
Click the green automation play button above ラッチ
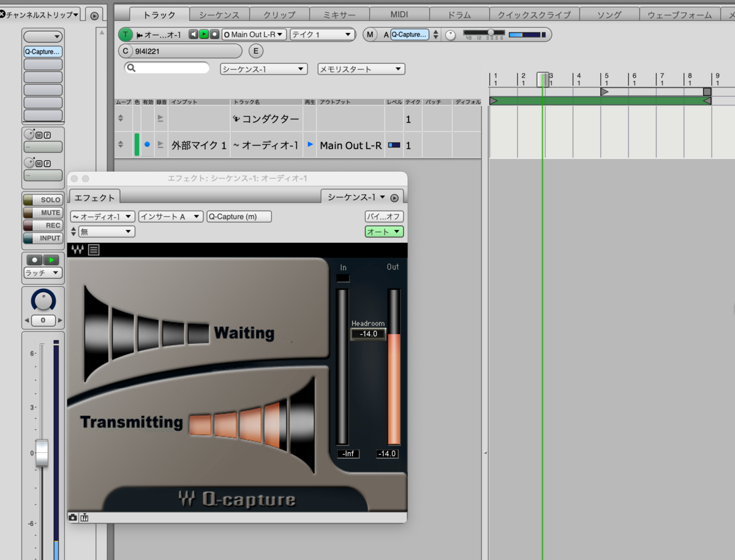(51, 260)
